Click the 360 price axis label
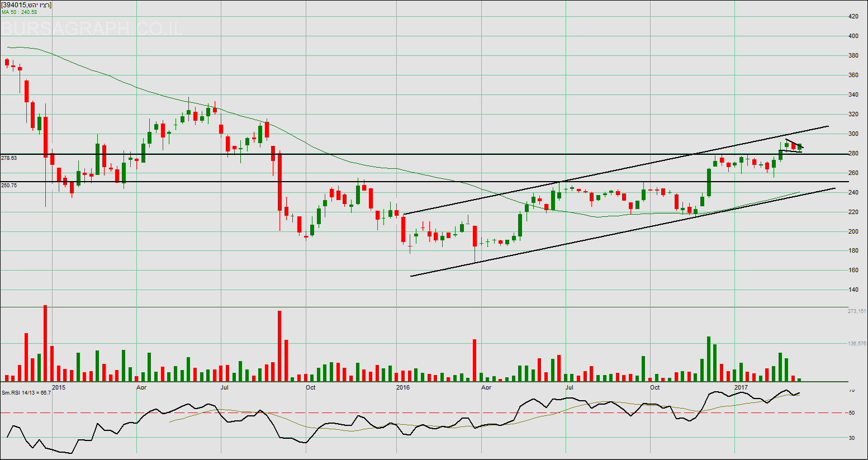The height and width of the screenshot is (460, 868). tap(853, 75)
